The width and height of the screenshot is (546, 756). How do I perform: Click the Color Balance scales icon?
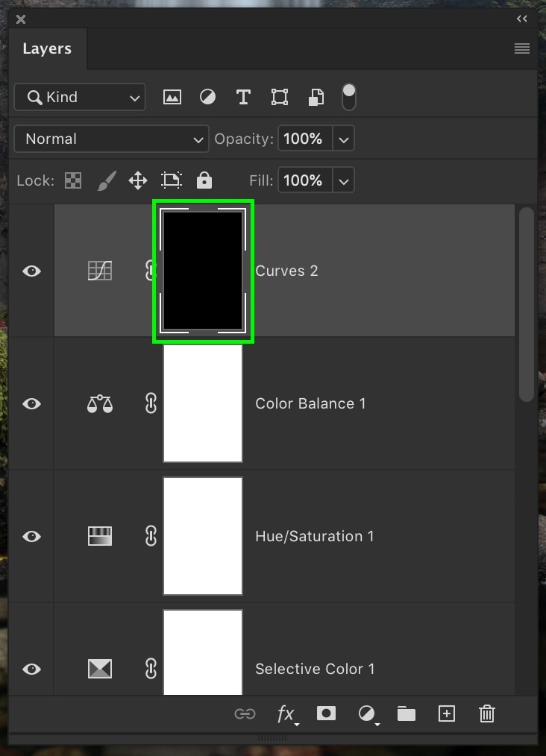pyautogui.click(x=100, y=404)
